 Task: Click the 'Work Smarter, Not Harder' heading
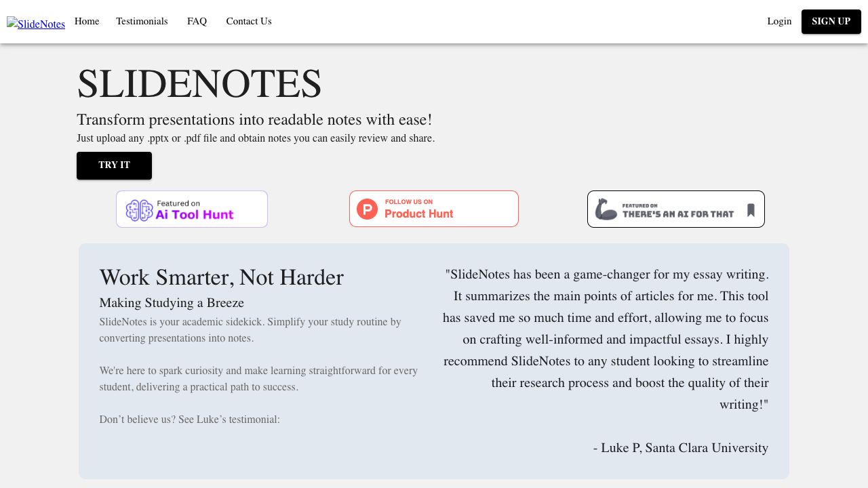221,278
